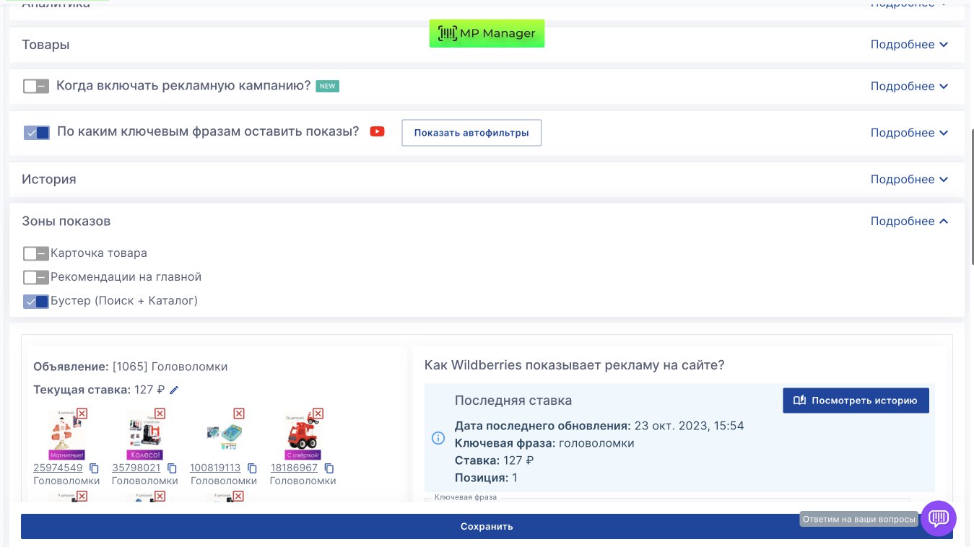Copy product ID 100819113 with copy icon
Image resolution: width=974 pixels, height=560 pixels.
coord(252,468)
